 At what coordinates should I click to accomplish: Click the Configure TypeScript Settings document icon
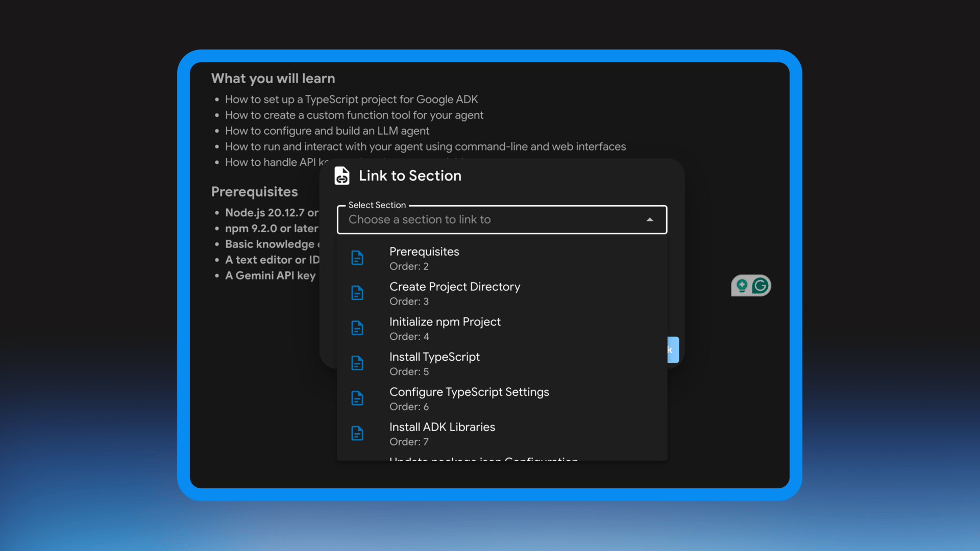click(357, 398)
